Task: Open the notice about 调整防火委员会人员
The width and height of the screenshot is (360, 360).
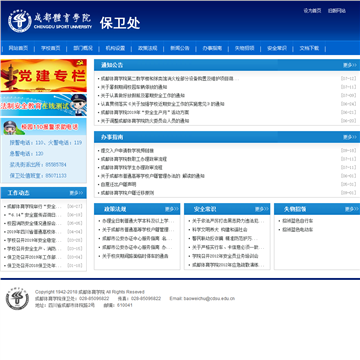Action: (145, 121)
